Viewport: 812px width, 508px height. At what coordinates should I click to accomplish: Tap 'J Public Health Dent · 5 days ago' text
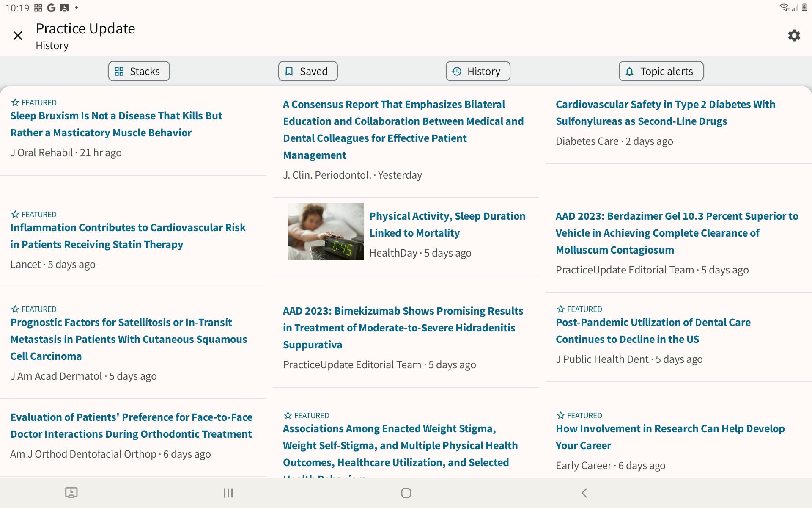pos(629,359)
